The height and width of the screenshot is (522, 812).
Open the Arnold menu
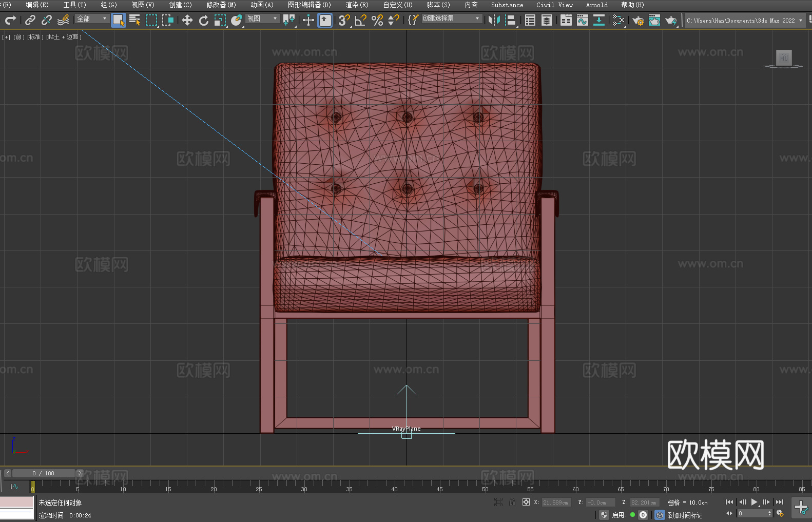[596, 5]
